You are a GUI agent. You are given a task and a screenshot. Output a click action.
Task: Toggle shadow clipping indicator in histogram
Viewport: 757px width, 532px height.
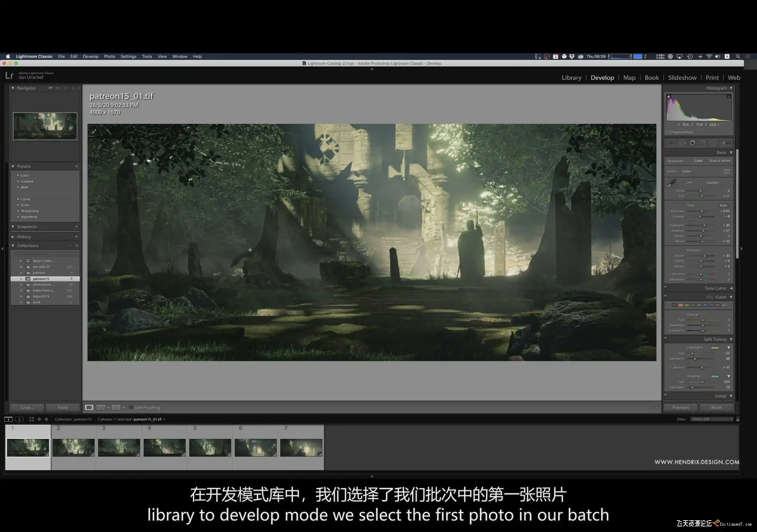click(x=669, y=96)
